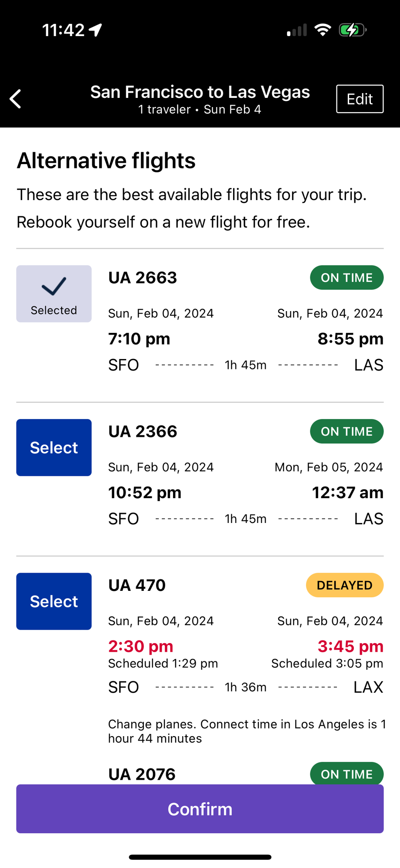
Task: Tap the UA 2076 connecting flight heading
Action: [x=142, y=774]
